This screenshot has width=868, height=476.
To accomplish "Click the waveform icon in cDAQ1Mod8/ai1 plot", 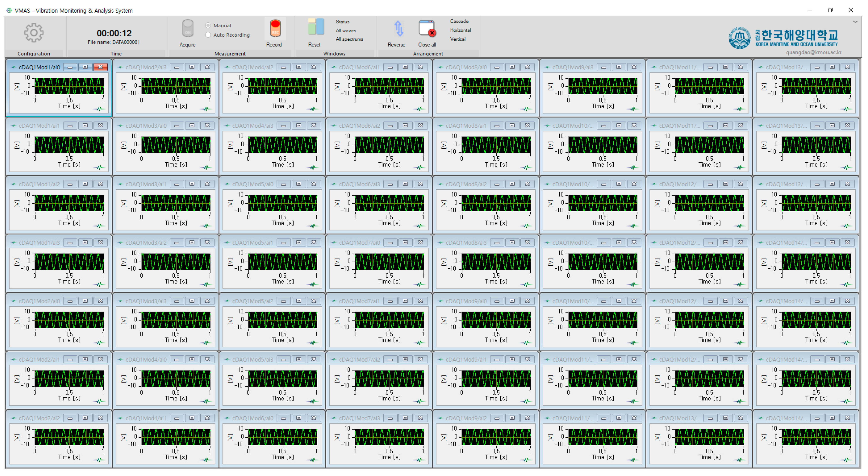I will 526,167.
